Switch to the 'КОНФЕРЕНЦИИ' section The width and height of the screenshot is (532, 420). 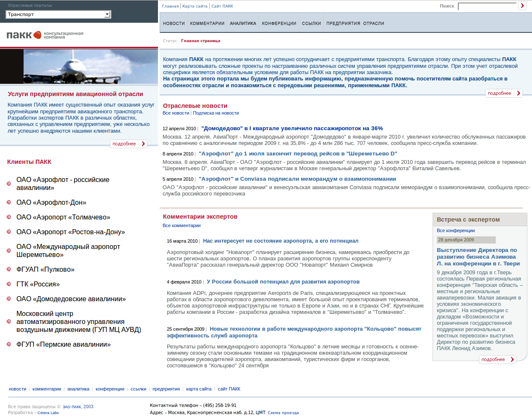(x=278, y=23)
